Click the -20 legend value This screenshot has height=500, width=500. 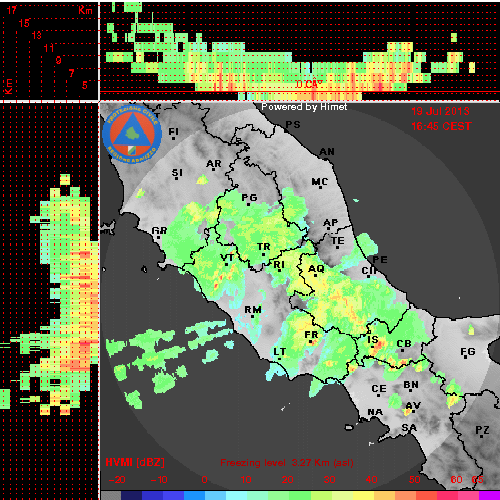tap(117, 480)
